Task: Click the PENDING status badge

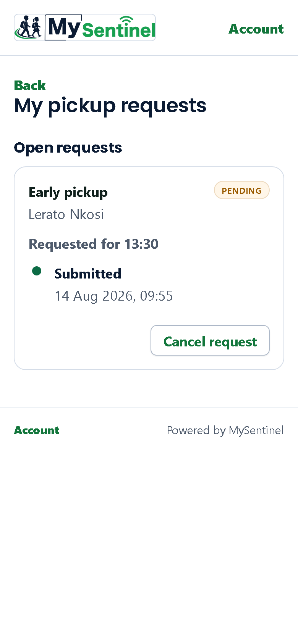Action: (242, 190)
